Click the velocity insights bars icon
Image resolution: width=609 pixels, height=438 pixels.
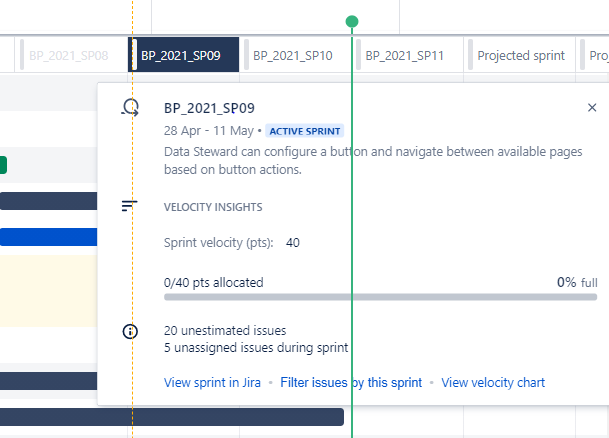pyautogui.click(x=129, y=206)
